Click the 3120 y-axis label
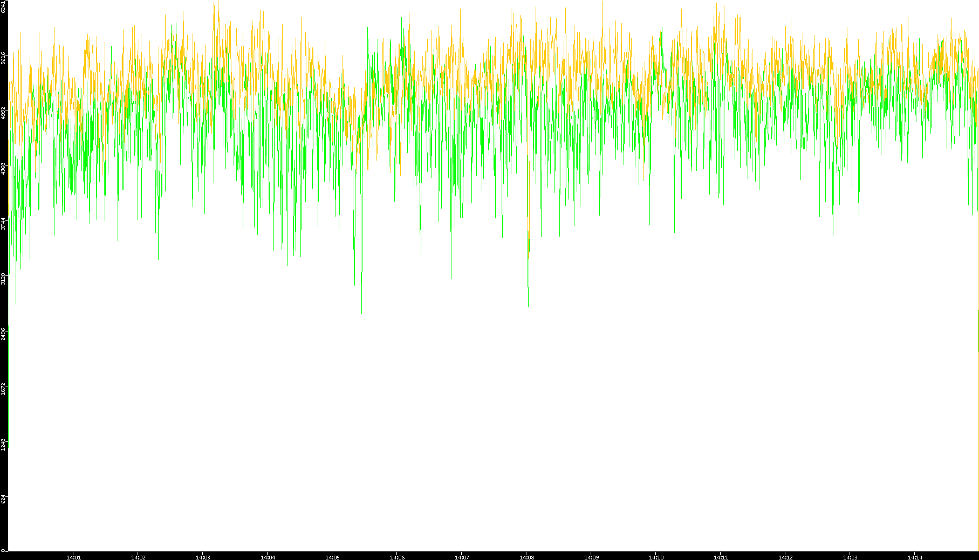 4,279
